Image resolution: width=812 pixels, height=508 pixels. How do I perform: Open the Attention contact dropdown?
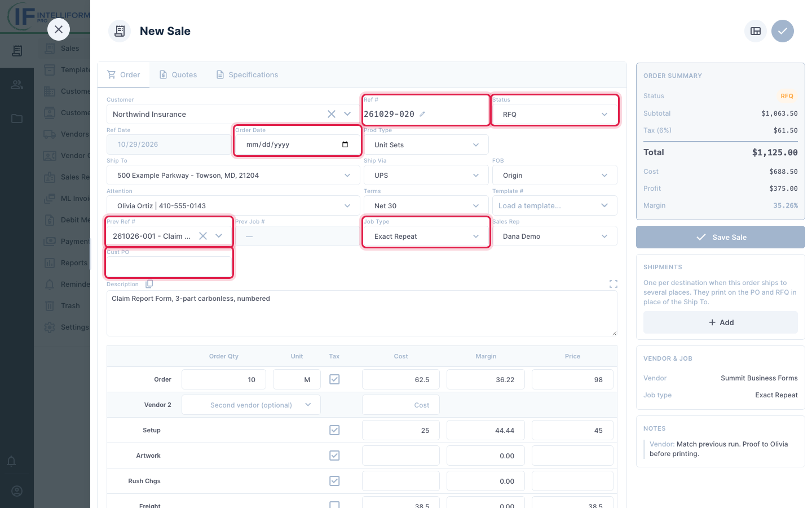pos(233,205)
